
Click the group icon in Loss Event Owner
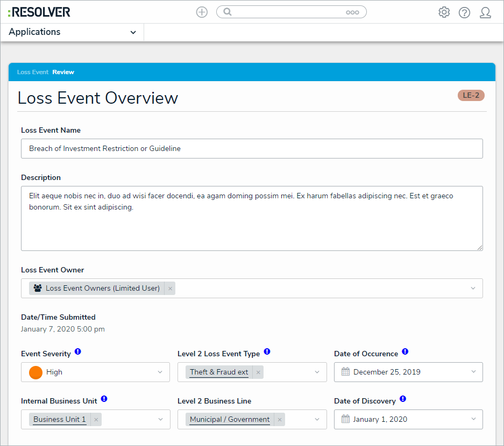[x=38, y=288]
